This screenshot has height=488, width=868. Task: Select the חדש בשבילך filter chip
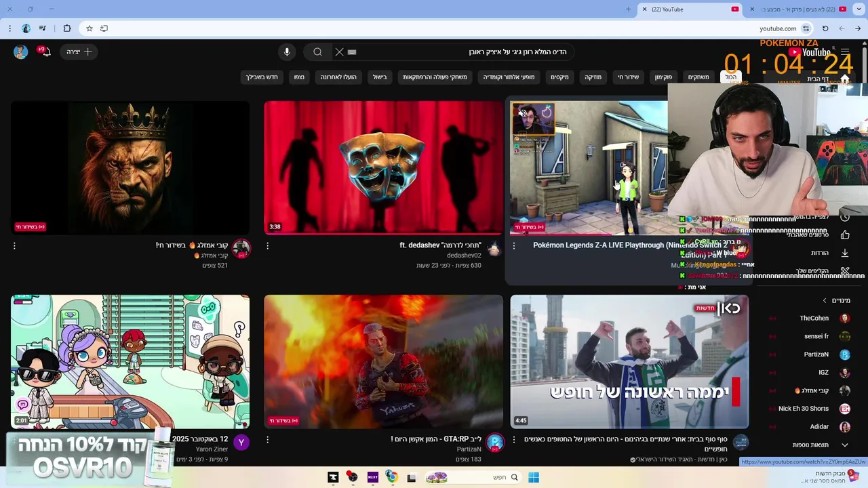[262, 77]
